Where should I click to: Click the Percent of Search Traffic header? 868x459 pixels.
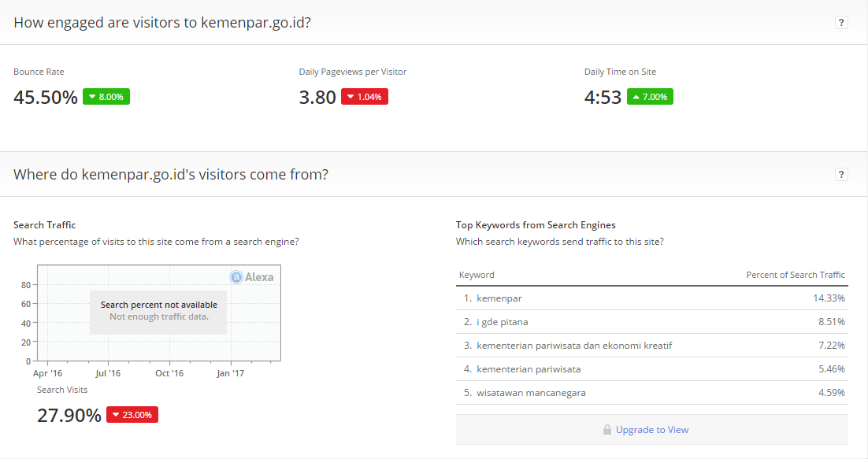[x=796, y=275]
